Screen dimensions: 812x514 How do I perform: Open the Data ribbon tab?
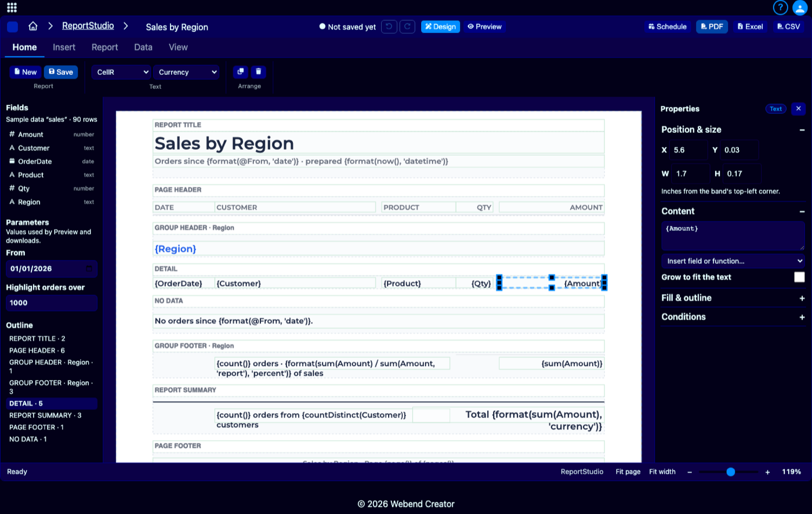[143, 48]
